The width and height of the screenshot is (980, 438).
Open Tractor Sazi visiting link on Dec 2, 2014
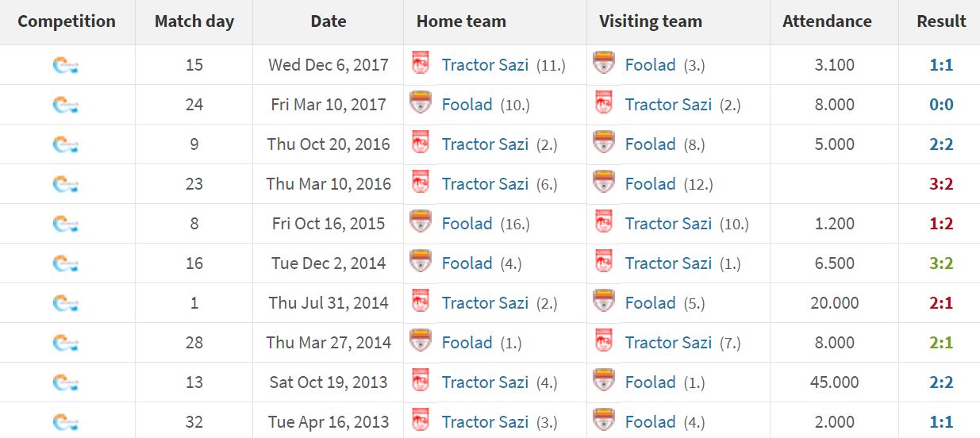668,263
